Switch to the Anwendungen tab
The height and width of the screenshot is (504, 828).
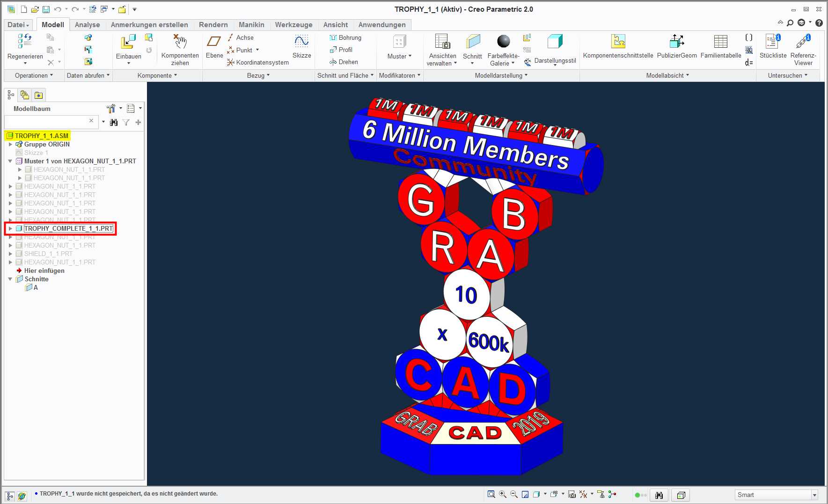coord(382,25)
